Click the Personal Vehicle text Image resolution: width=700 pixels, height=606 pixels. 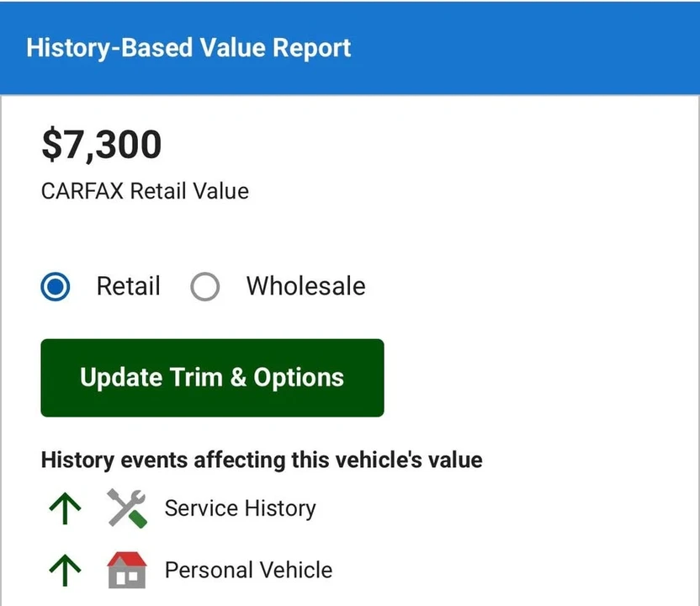[x=249, y=571]
